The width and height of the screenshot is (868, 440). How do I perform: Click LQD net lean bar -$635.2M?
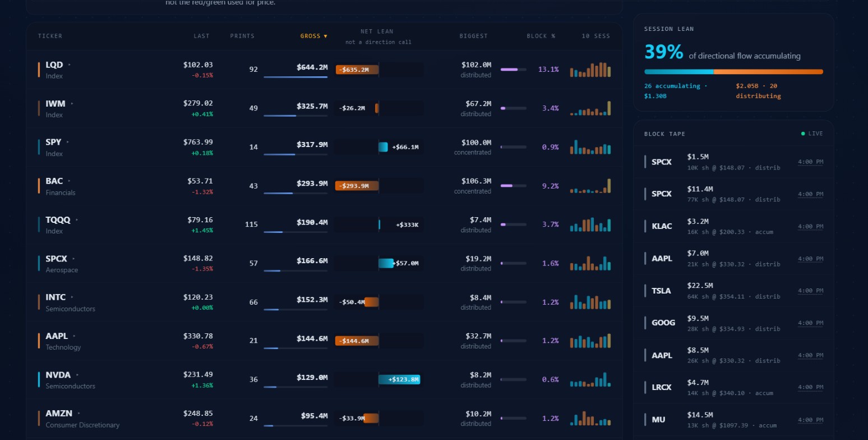pos(357,70)
